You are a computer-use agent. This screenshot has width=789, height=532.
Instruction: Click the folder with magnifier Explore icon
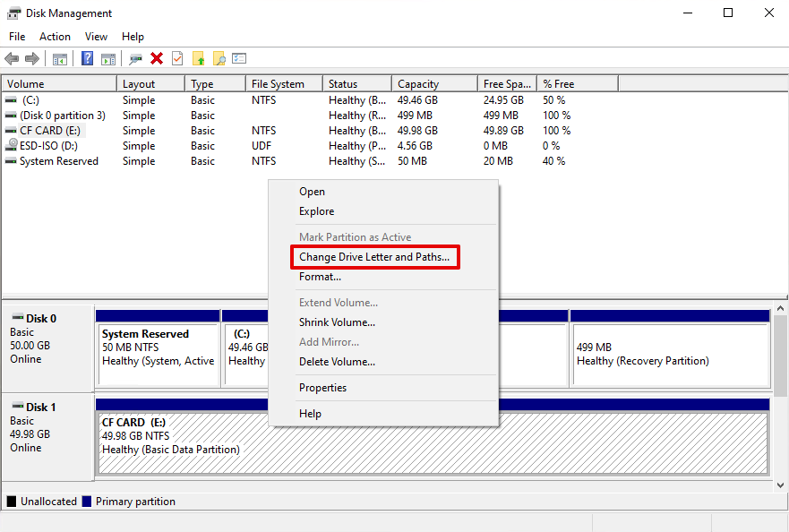pyautogui.click(x=219, y=58)
